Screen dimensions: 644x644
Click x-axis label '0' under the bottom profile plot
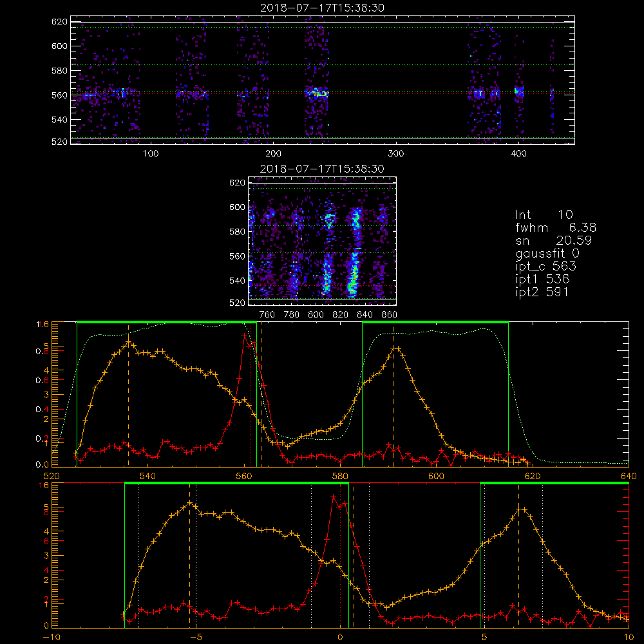point(341,638)
